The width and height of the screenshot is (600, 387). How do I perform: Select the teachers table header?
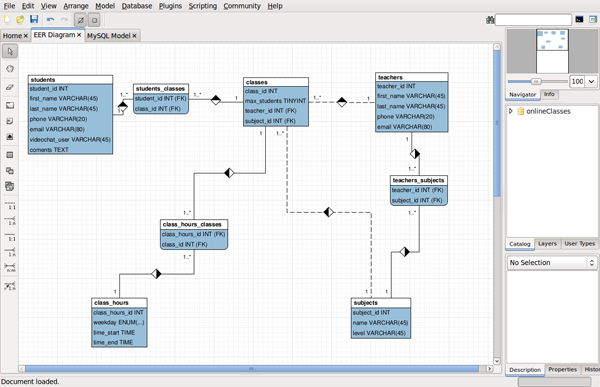(x=412, y=77)
